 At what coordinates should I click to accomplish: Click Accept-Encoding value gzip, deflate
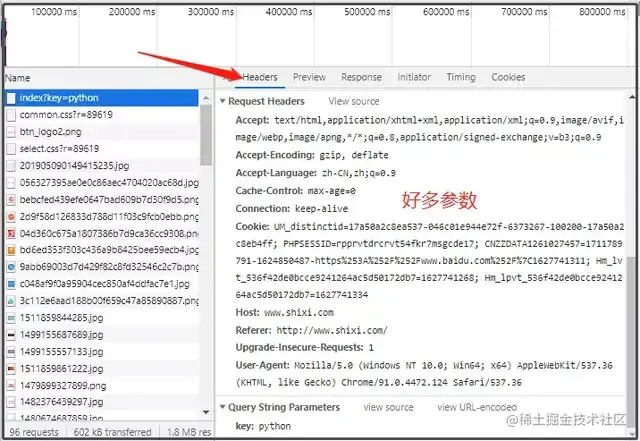click(353, 155)
